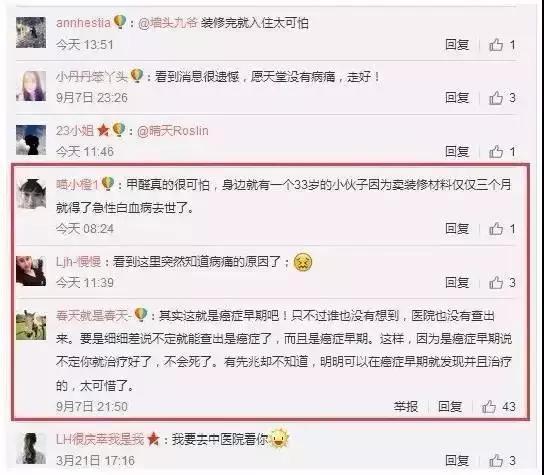Like 小丹丹笨丫头's comment posted 9月7日 23:26
The image size is (544, 475).
(496, 98)
